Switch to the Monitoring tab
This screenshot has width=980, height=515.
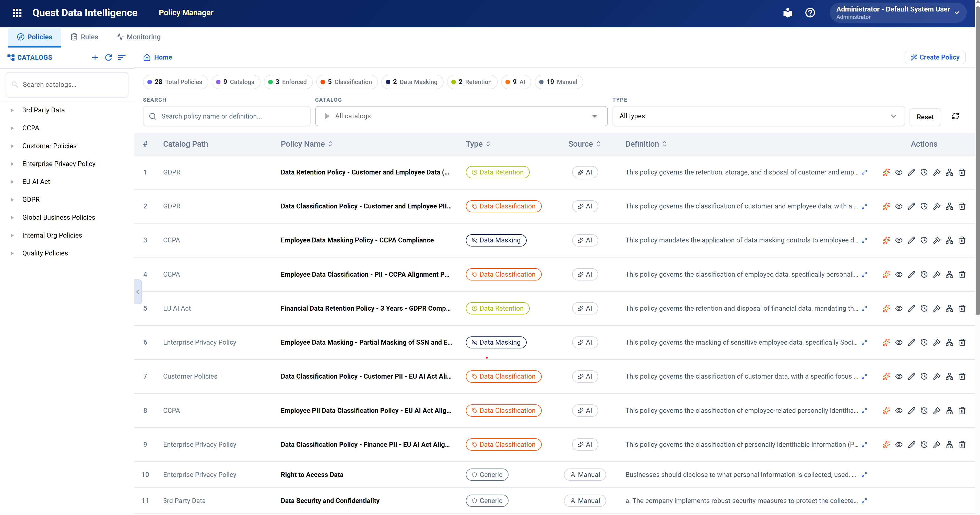138,37
